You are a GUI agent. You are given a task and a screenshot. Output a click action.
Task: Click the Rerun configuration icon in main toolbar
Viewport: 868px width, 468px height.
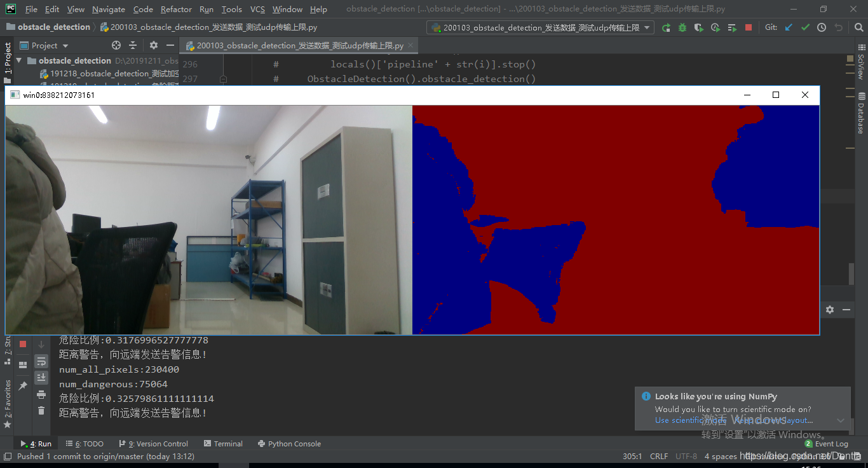[666, 27]
